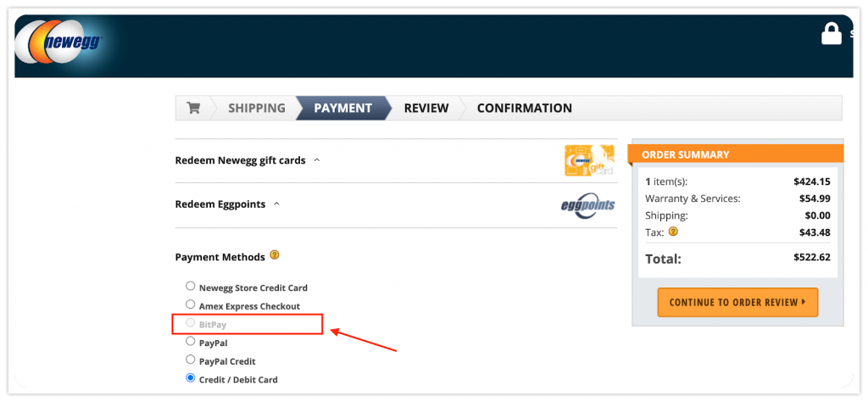The width and height of the screenshot is (868, 402).
Task: Click Redeem Eggpoints heading
Action: coord(220,204)
